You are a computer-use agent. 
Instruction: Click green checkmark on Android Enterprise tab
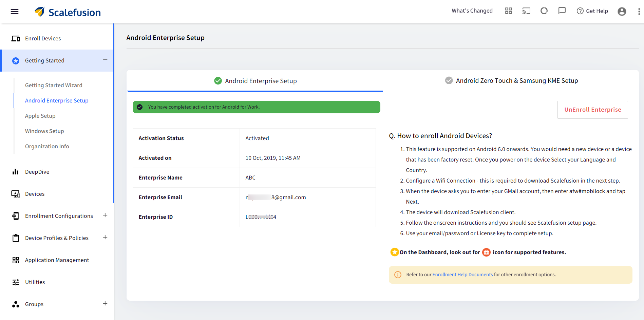[218, 81]
